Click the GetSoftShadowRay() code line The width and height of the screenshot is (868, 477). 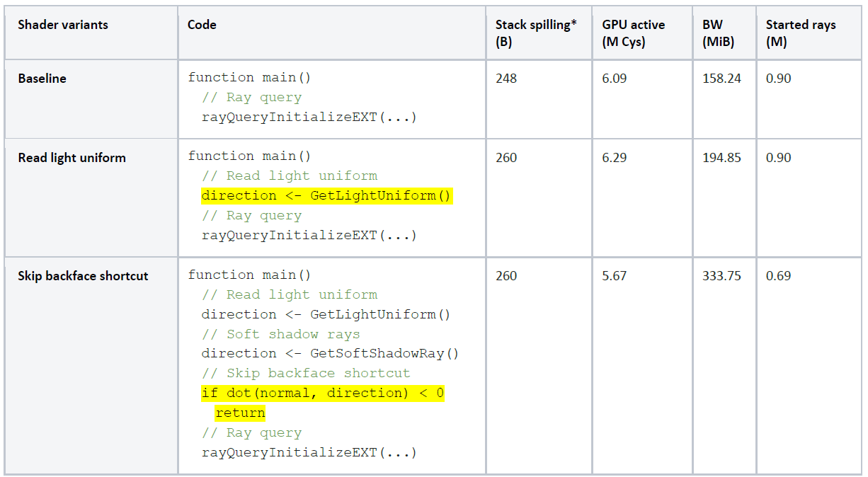tap(330, 354)
